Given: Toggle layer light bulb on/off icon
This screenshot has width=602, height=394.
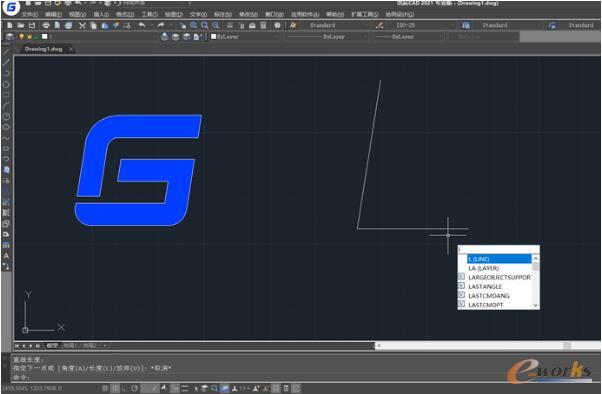Looking at the screenshot, I should tap(22, 37).
